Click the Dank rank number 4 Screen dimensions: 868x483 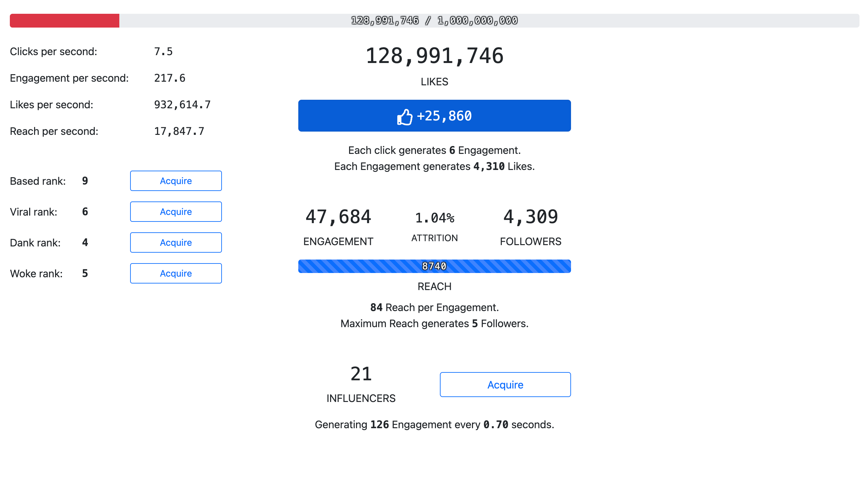85,242
